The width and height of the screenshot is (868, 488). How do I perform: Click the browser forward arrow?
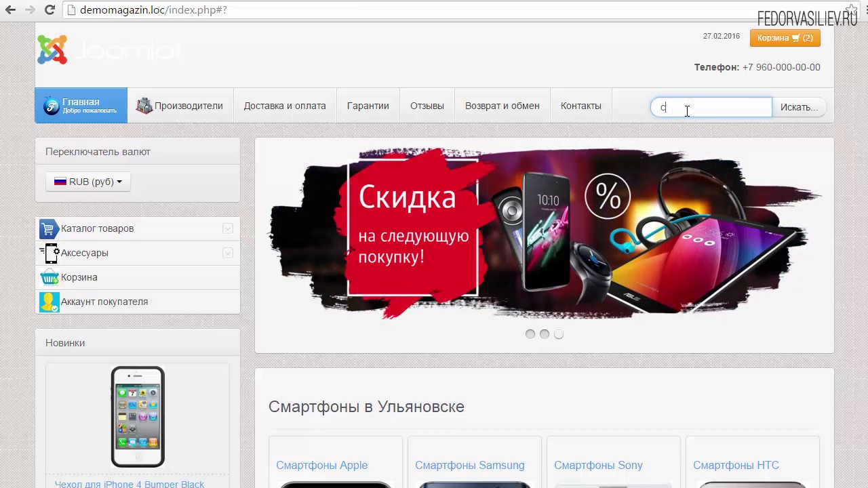(30, 10)
